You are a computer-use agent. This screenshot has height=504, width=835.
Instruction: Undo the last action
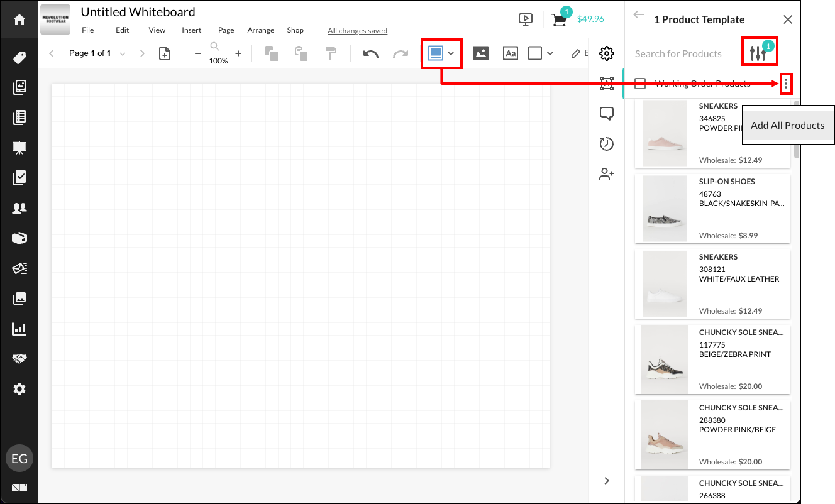[x=371, y=54]
